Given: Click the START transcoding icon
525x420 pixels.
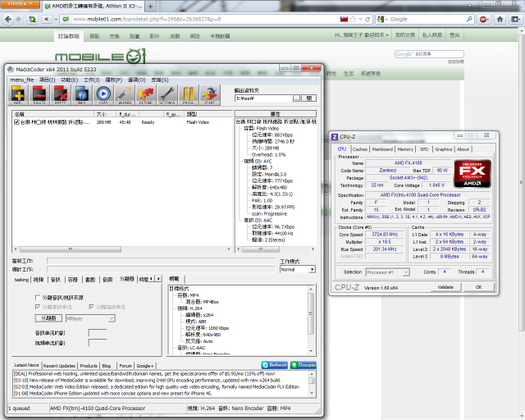Looking at the screenshot, I should (x=210, y=95).
